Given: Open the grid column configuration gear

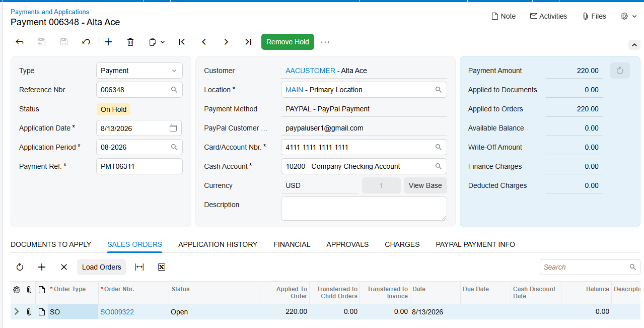Looking at the screenshot, I should click(17, 290).
